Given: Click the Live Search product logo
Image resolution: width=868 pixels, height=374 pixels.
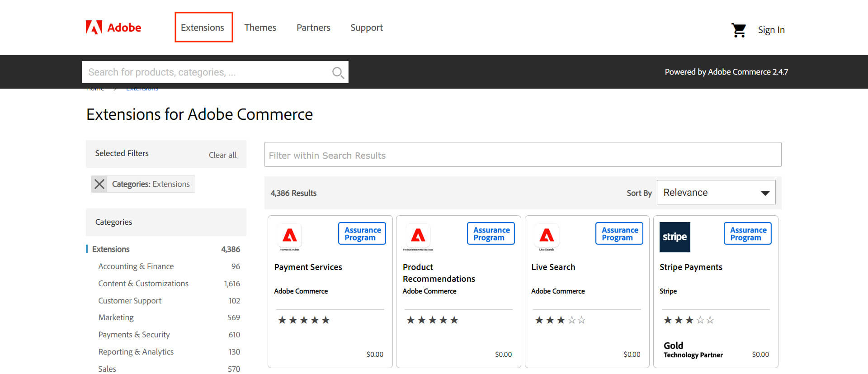Looking at the screenshot, I should click(x=547, y=237).
